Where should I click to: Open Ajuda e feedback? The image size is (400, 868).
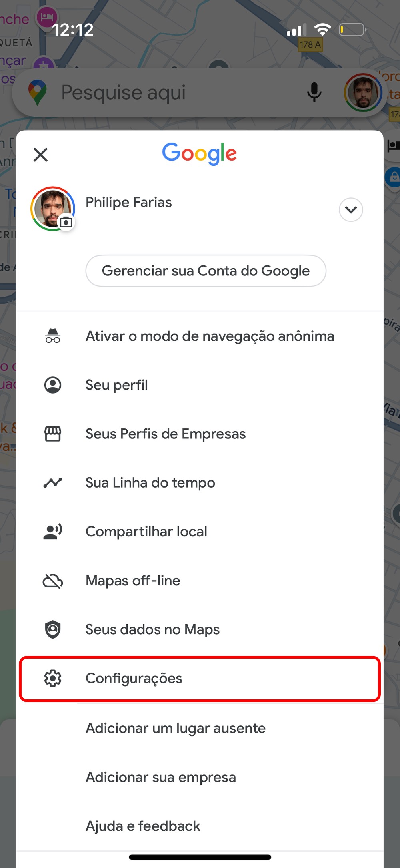pos(143,826)
